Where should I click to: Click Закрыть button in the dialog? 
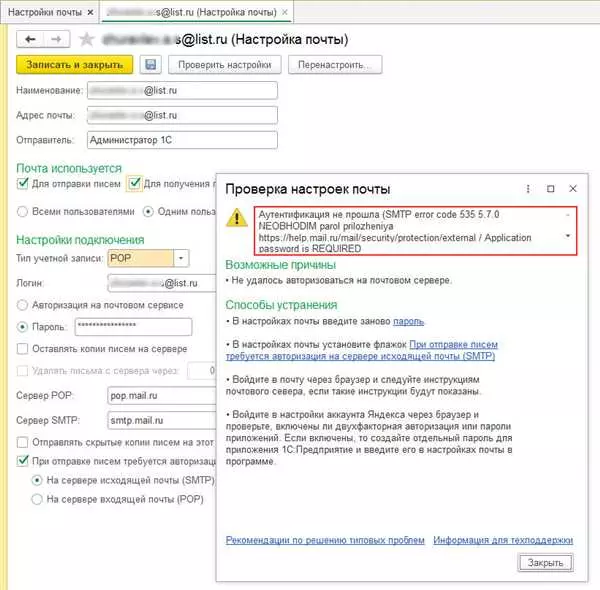click(x=545, y=562)
